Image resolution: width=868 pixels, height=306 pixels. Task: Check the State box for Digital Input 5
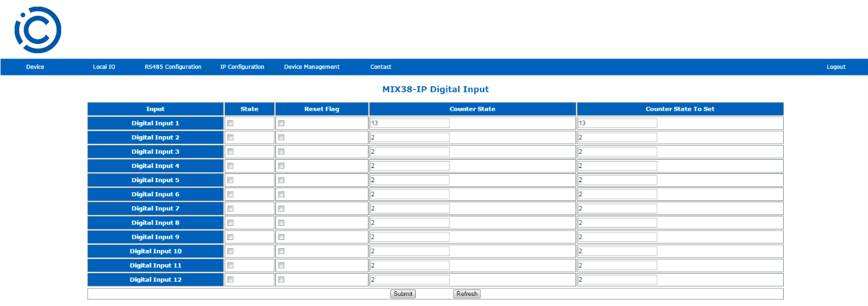tap(231, 180)
